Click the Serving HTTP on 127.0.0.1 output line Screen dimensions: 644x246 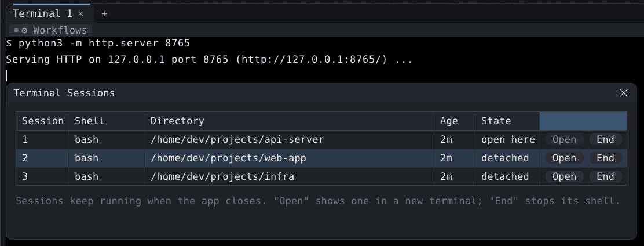pos(209,60)
